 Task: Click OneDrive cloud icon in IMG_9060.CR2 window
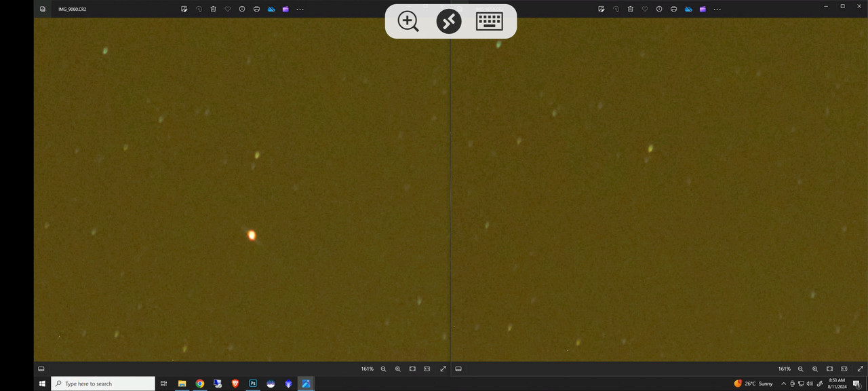pyautogui.click(x=271, y=10)
